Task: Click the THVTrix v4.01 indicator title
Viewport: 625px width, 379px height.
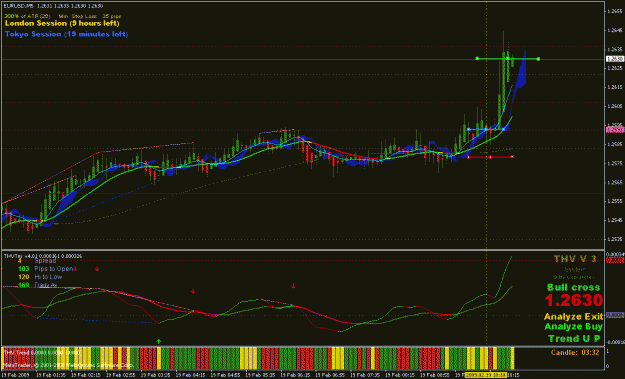Action: (43, 256)
